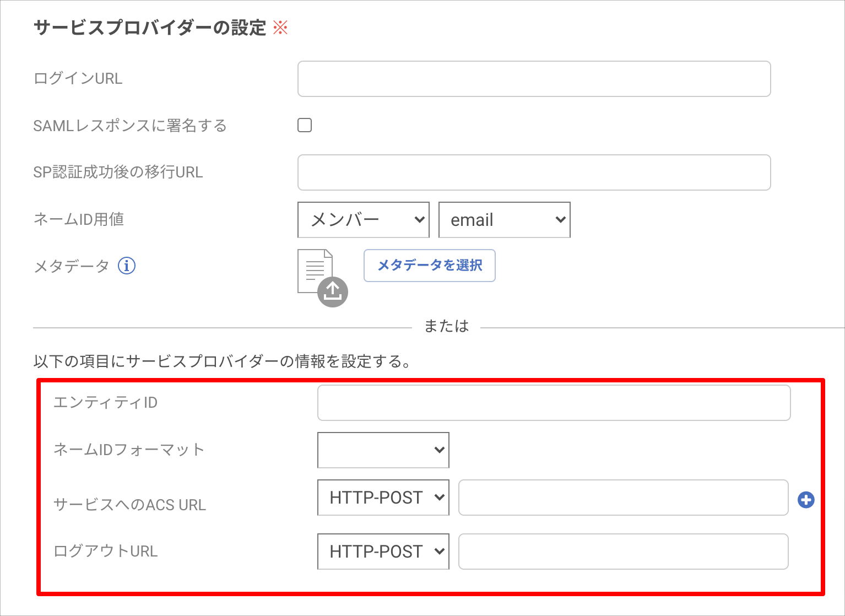Expand the ネームIDフォーマット dropdown
This screenshot has height=616, width=845.
click(x=383, y=450)
